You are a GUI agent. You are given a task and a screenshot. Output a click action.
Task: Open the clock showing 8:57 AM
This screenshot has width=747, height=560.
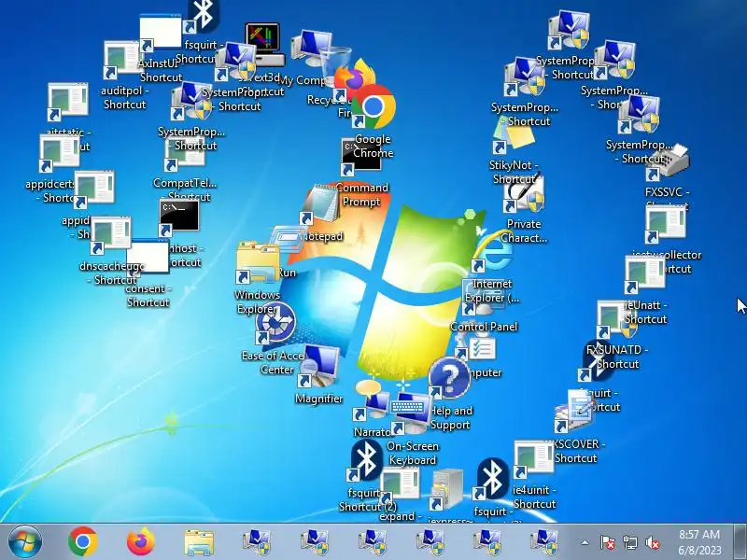(699, 542)
